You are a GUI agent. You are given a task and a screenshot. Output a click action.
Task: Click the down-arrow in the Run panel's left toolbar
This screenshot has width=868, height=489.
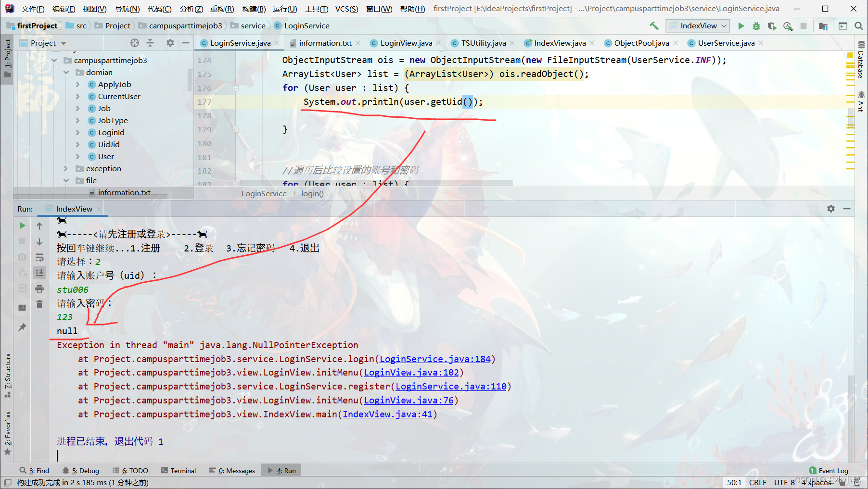tap(39, 241)
